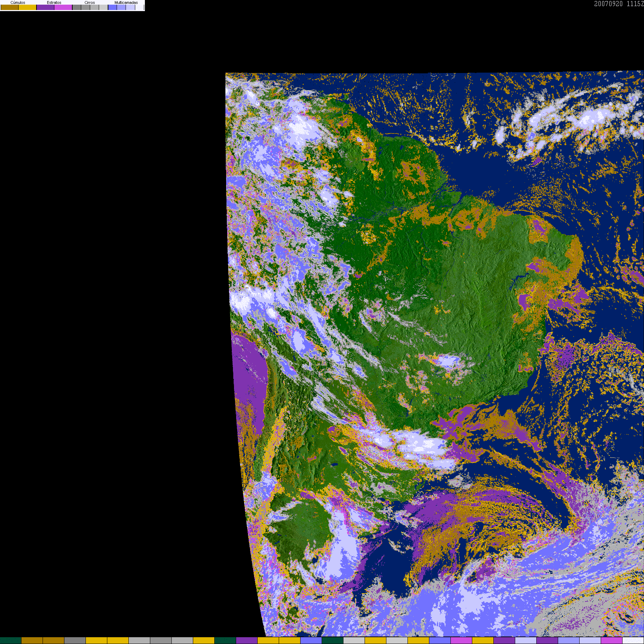Click the 20070920 1115Z timestamp
This screenshot has height=644, width=644.
[x=619, y=4]
